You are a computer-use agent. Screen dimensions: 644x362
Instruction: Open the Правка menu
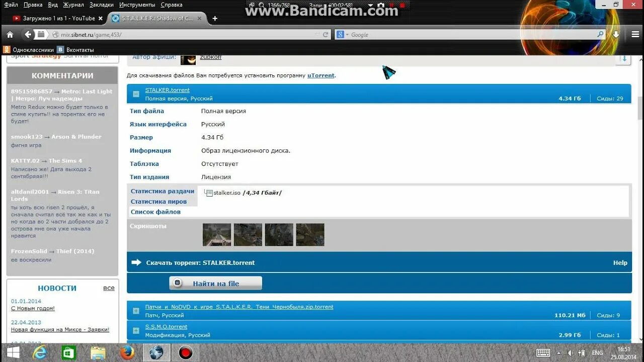coord(33,5)
